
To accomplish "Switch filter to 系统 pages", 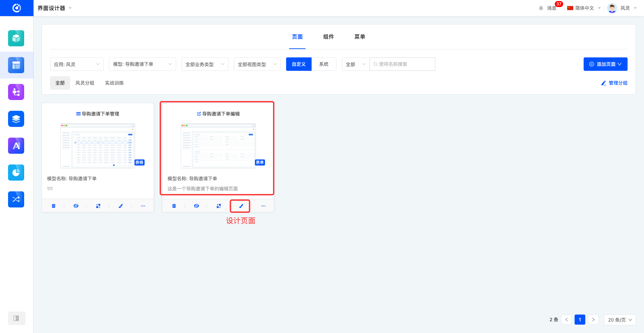I will coord(324,64).
